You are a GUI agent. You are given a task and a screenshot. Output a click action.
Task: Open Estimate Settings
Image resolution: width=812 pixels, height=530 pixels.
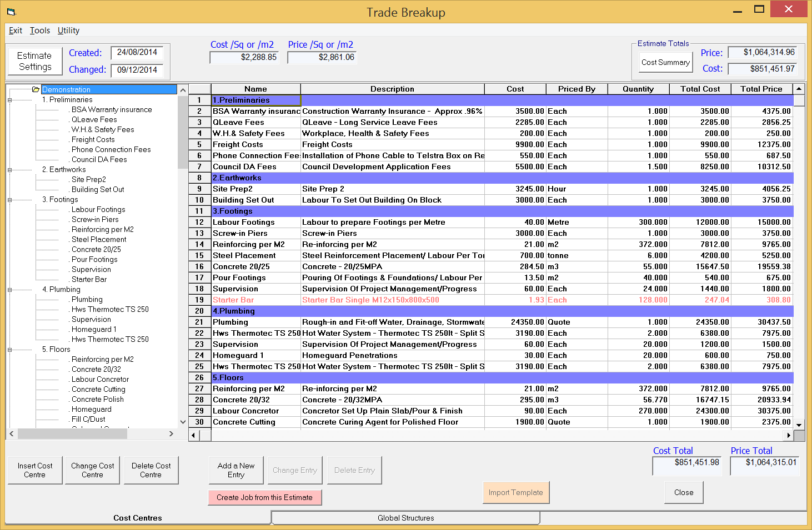pyautogui.click(x=34, y=61)
